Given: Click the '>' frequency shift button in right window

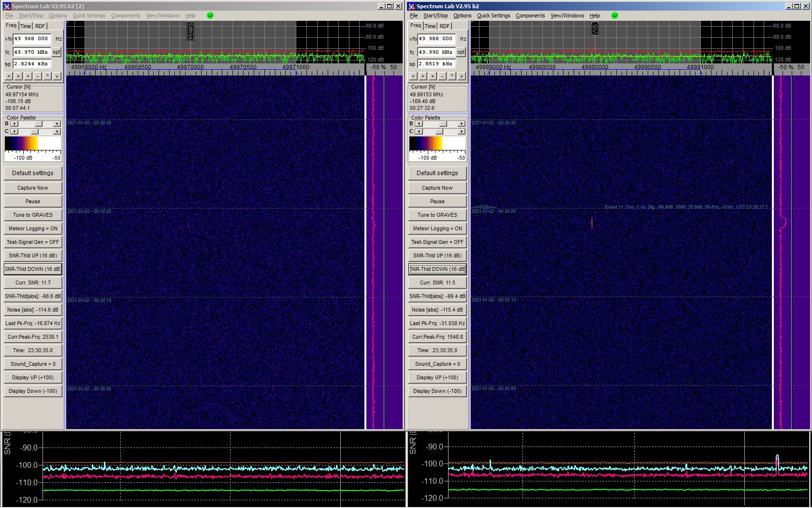Looking at the screenshot, I should (423, 76).
